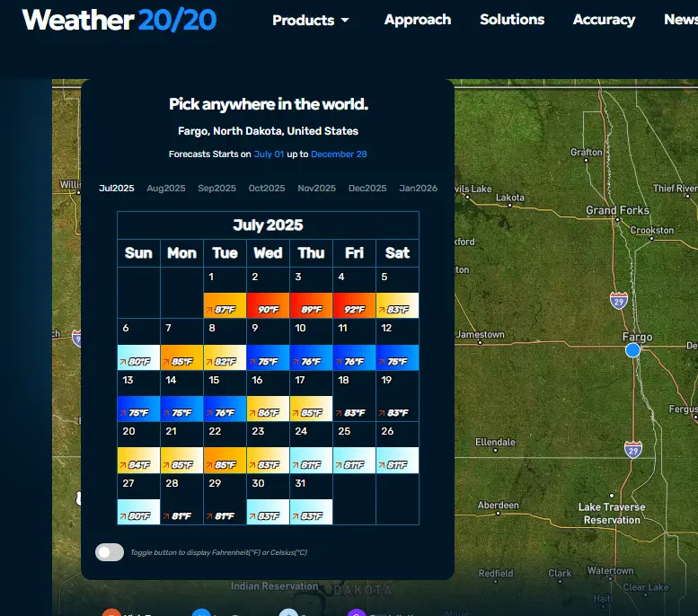Open July 20 with 84°F
Screen dimensions: 698x616
point(138,448)
